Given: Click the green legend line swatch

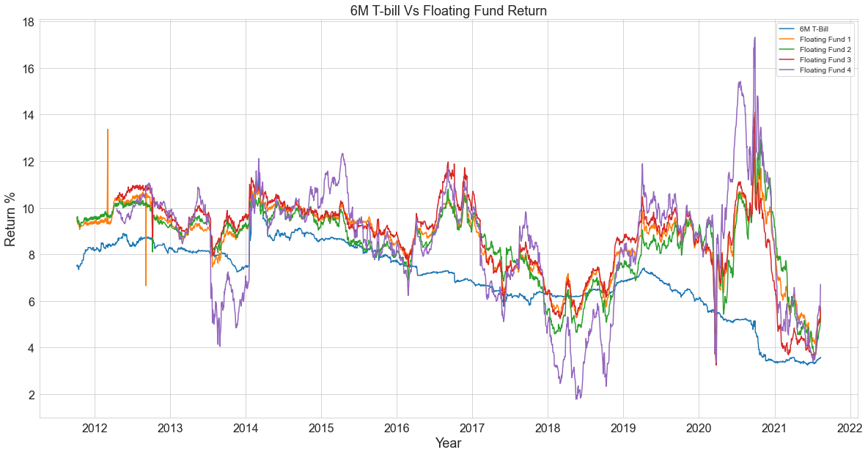Looking at the screenshot, I should 788,49.
